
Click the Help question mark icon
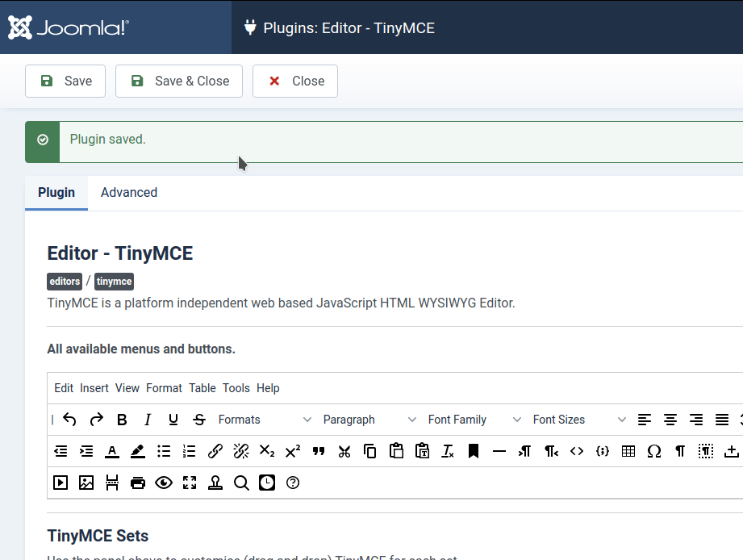293,483
